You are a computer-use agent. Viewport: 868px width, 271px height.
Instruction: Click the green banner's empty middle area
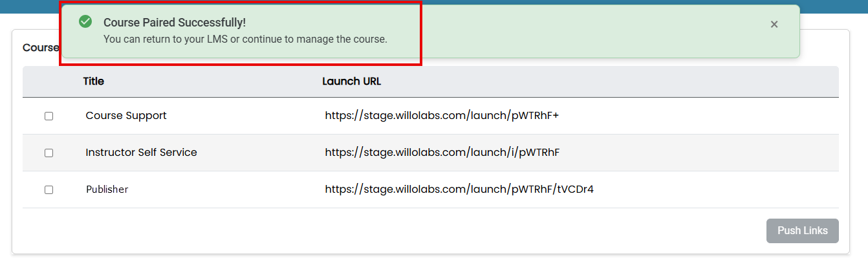(x=582, y=31)
